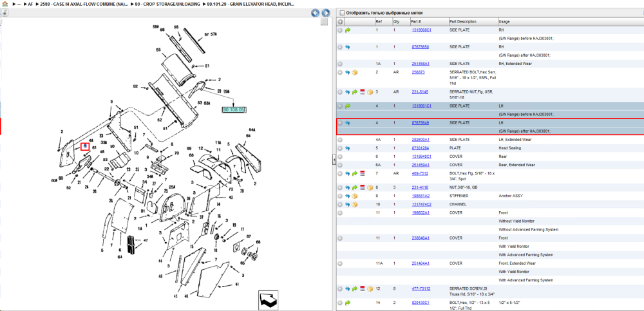Open part number link 87675649
644x311 pixels.
tap(420, 123)
